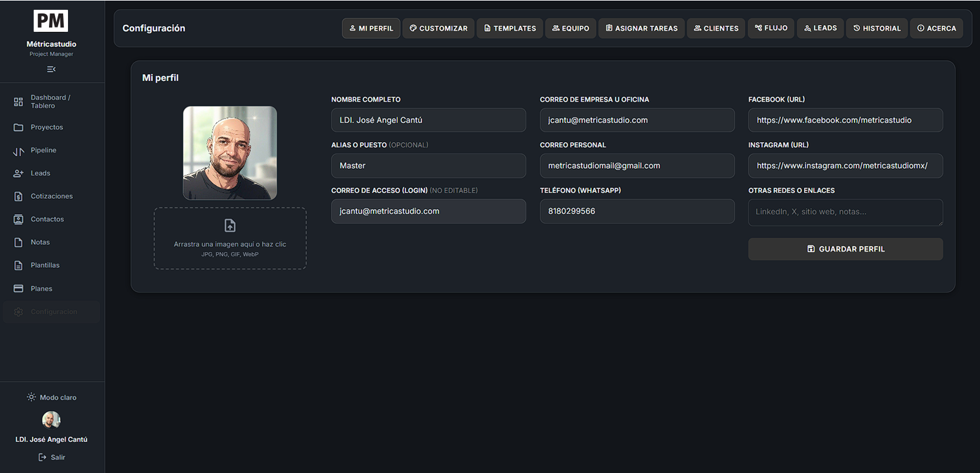Switch to the Equipo tab

tap(571, 28)
